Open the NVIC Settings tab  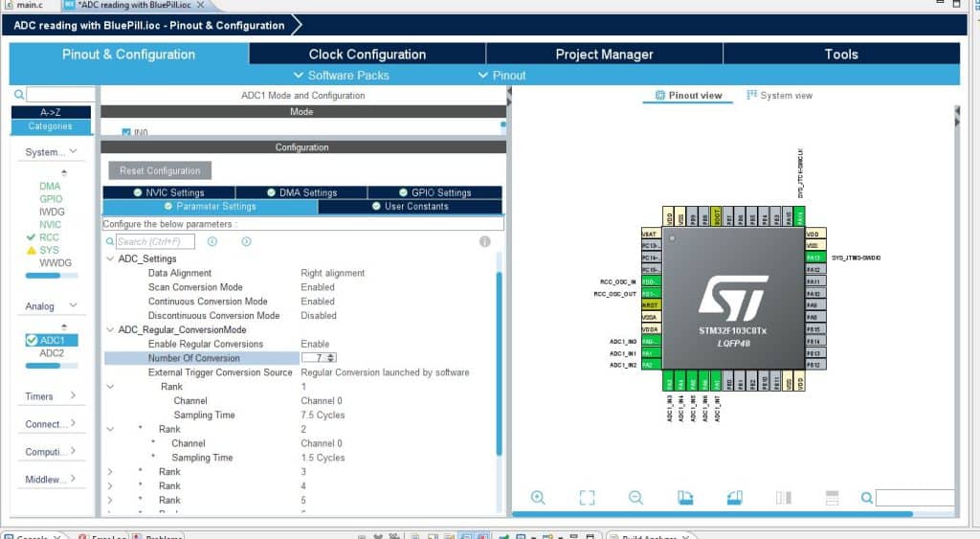tap(168, 192)
